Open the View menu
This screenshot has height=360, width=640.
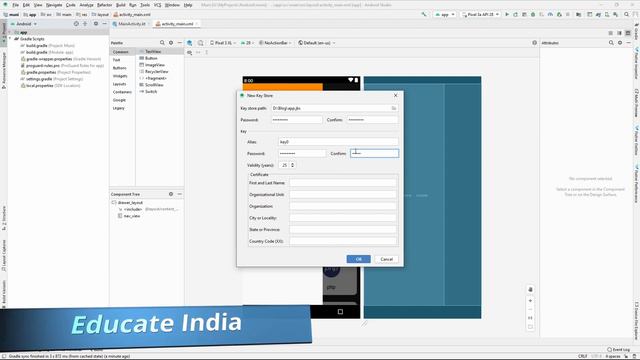(38, 5)
